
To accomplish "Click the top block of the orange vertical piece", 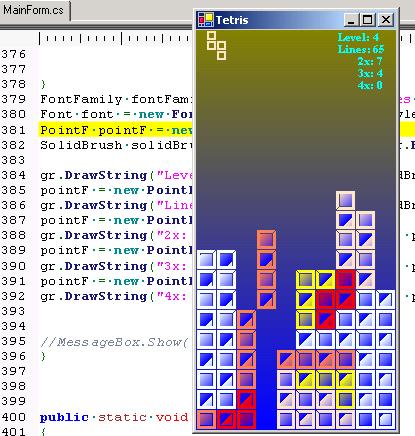I will point(266,240).
